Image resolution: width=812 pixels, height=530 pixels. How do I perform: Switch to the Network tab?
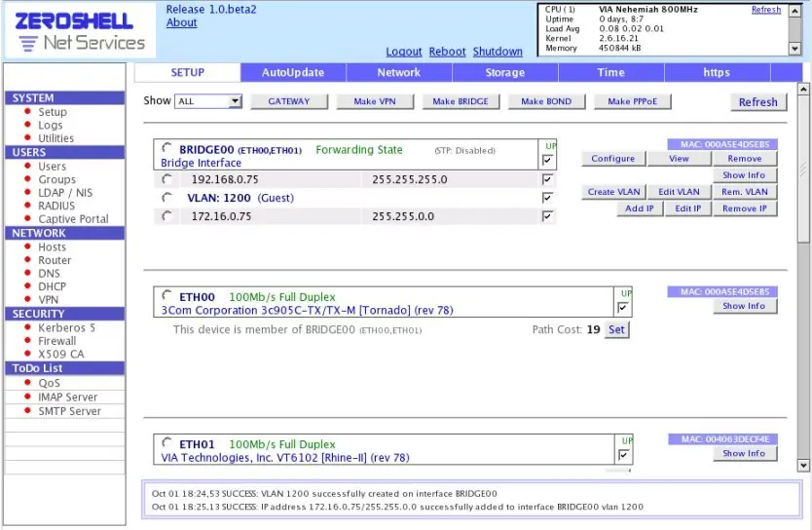click(399, 72)
